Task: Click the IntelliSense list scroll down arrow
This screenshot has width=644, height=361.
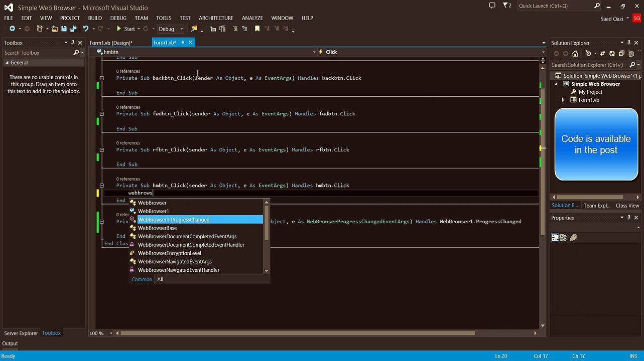Action: tap(267, 271)
